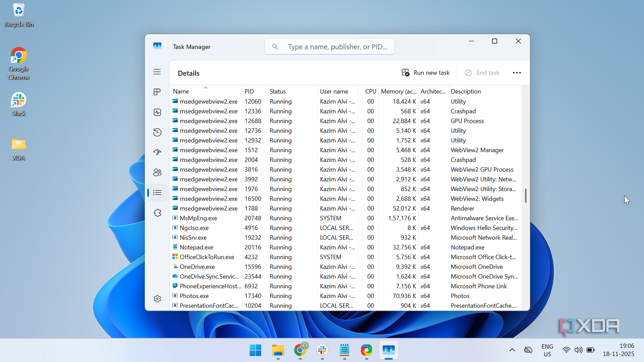
Task: Click PID 16500 cell
Action: (x=253, y=199)
